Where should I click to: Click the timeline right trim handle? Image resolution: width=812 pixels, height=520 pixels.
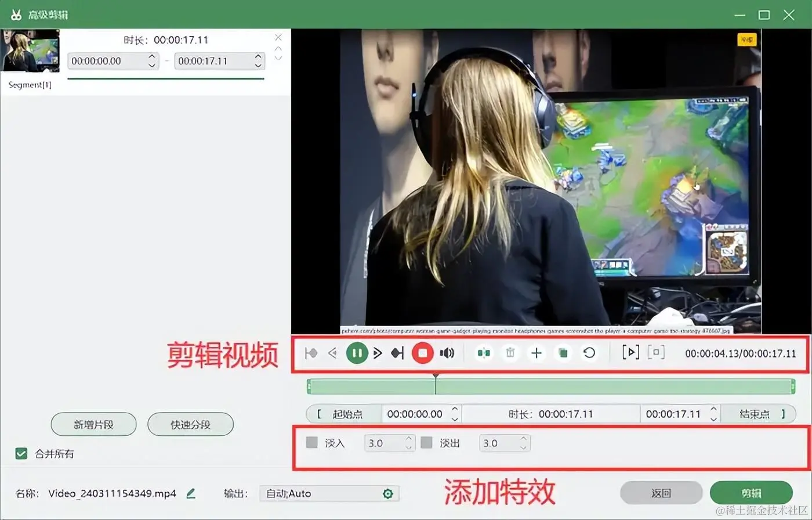click(x=793, y=387)
